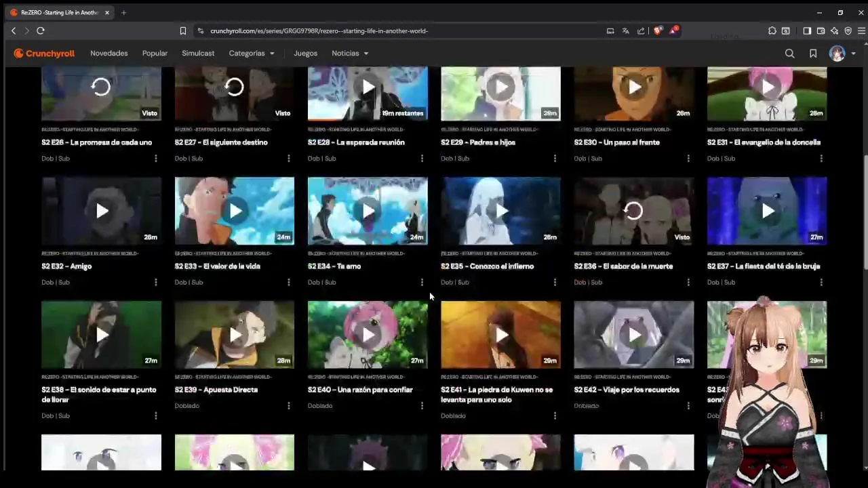
Task: Go back with the browser back arrow
Action: [x=14, y=30]
